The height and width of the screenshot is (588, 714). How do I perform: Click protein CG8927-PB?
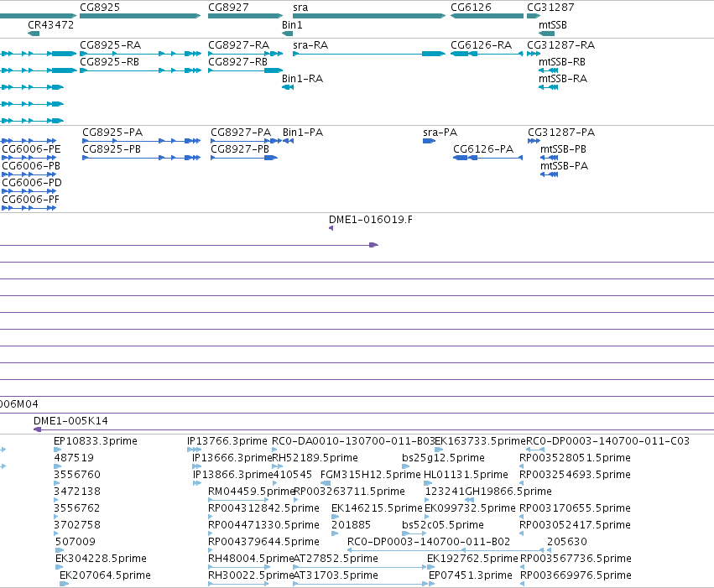[240, 149]
